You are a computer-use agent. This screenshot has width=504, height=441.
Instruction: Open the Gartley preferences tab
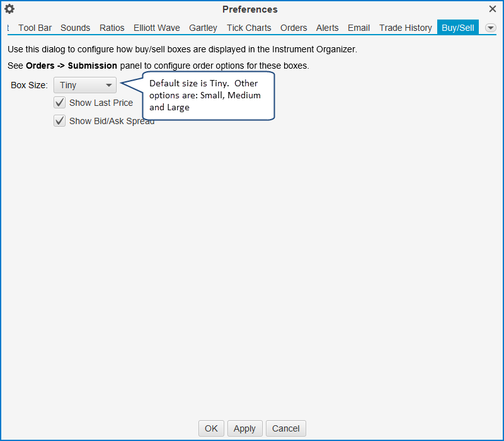tap(203, 28)
